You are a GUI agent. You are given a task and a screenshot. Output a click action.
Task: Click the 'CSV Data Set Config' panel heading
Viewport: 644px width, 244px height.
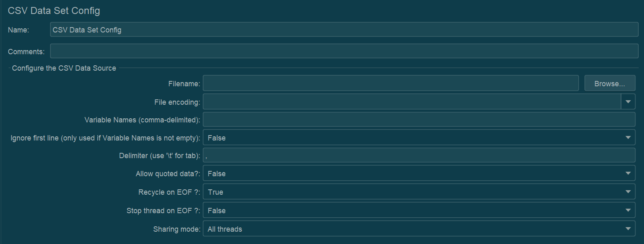(54, 11)
